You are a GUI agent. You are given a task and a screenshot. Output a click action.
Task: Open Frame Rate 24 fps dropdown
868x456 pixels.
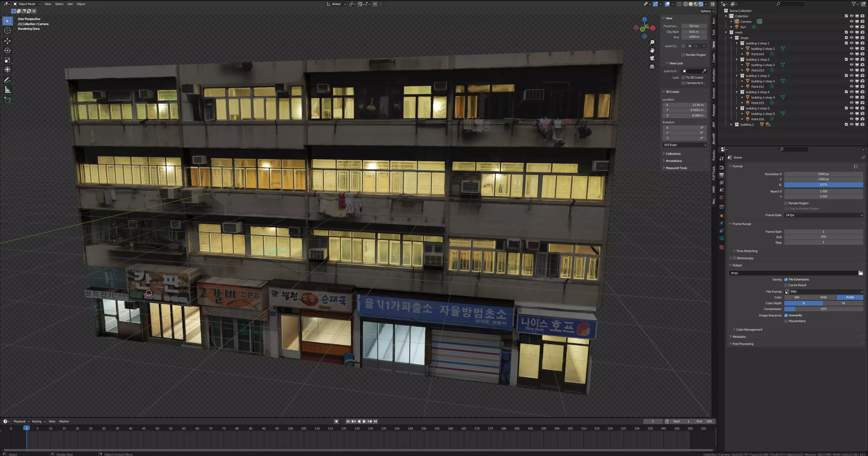coord(824,215)
